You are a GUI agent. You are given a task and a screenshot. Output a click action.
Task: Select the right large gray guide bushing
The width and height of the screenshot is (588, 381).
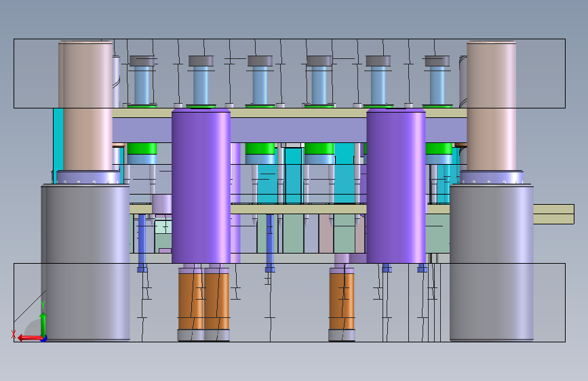click(492, 262)
